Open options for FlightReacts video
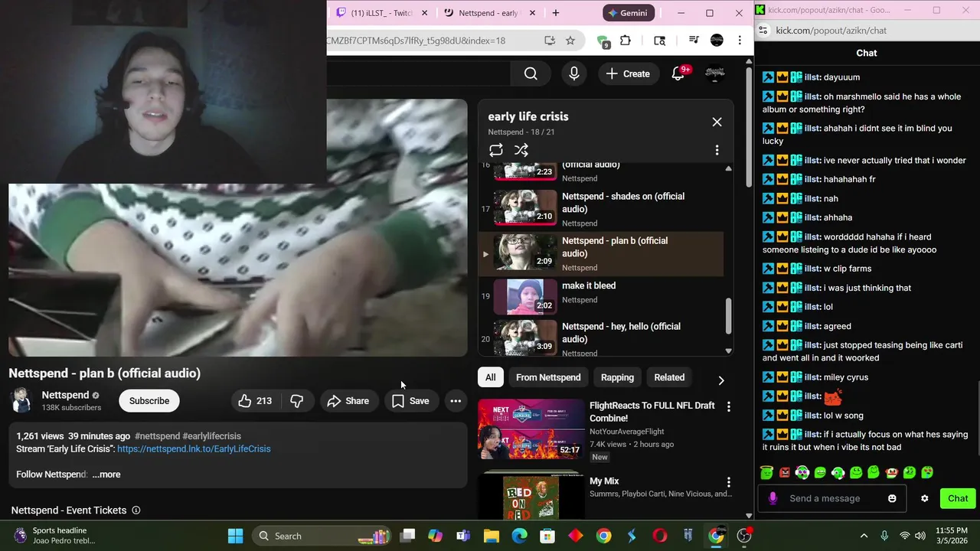Screen dimensions: 980x551 728,407
